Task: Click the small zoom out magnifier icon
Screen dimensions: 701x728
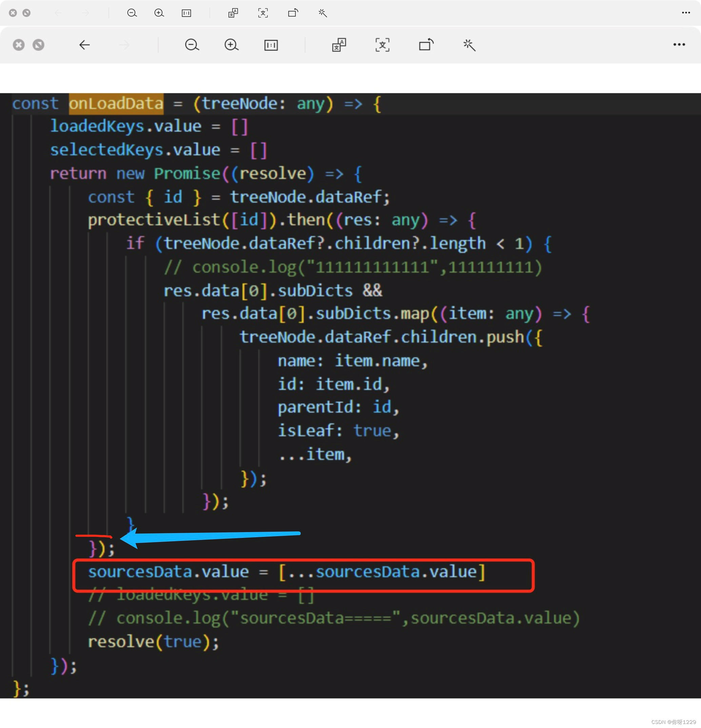Action: [x=132, y=13]
